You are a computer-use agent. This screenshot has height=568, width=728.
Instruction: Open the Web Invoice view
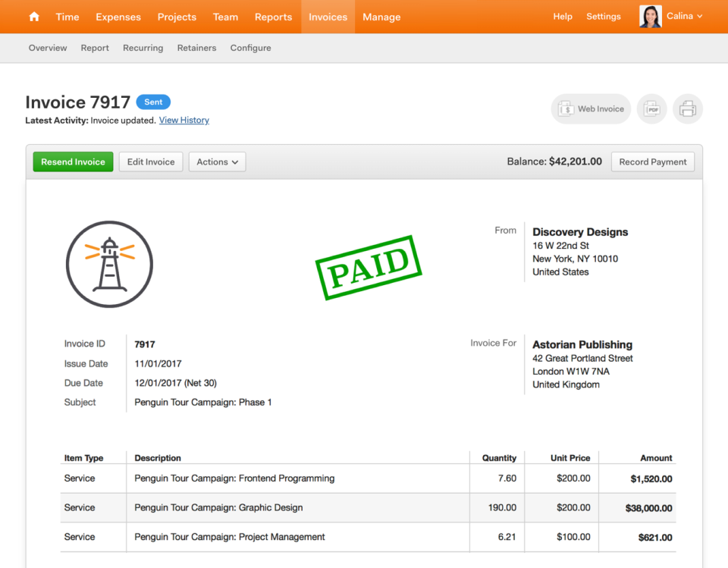point(590,108)
